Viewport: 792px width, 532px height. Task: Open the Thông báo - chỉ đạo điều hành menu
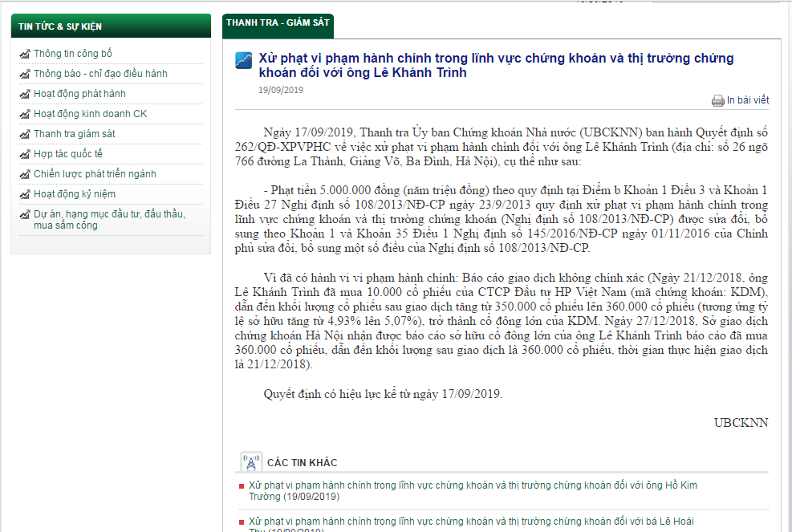[100, 74]
